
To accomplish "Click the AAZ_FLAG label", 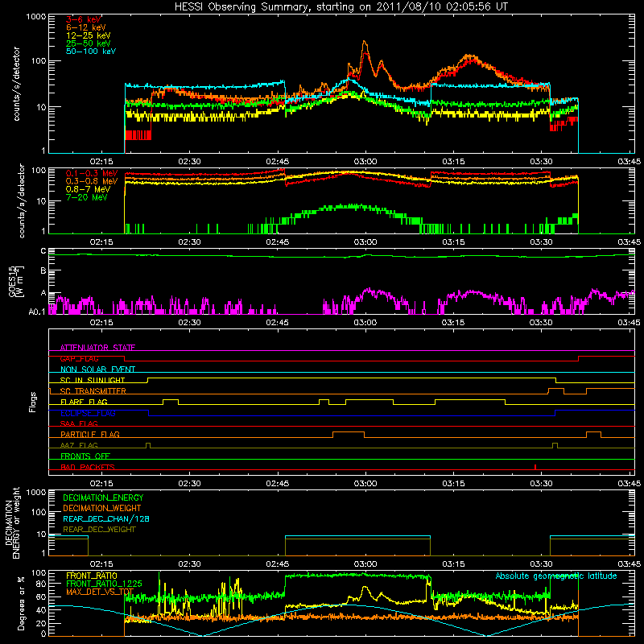I will (x=79, y=445).
